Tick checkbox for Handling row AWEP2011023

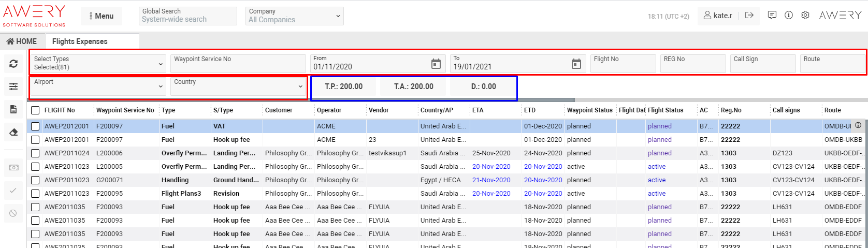pyautogui.click(x=35, y=180)
